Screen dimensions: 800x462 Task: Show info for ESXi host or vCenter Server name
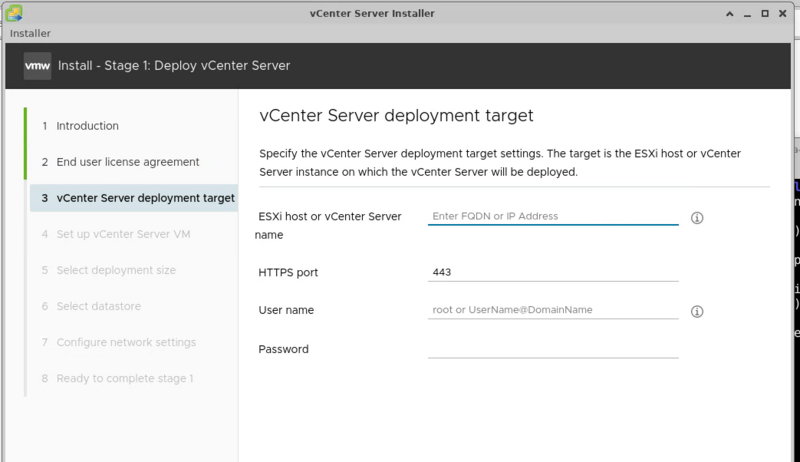point(697,218)
